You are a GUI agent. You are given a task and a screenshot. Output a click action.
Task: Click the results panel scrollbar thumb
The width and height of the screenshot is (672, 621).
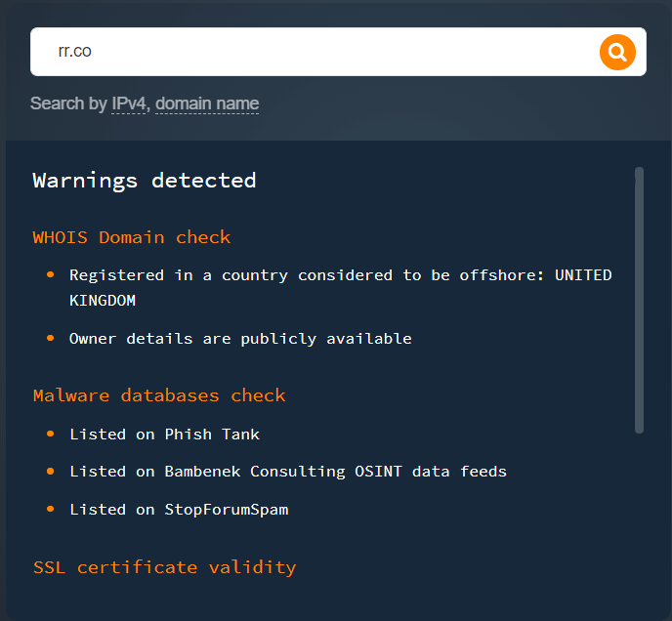click(x=639, y=300)
